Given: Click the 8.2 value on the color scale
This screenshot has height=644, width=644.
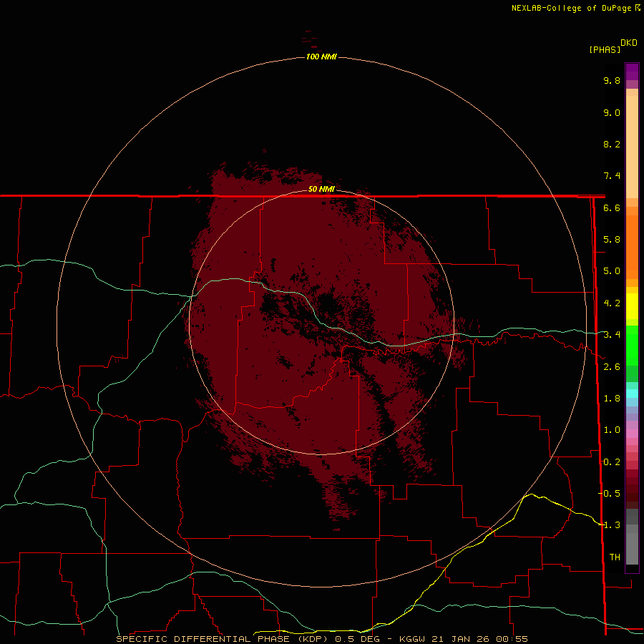Looking at the screenshot, I should tap(612, 144).
